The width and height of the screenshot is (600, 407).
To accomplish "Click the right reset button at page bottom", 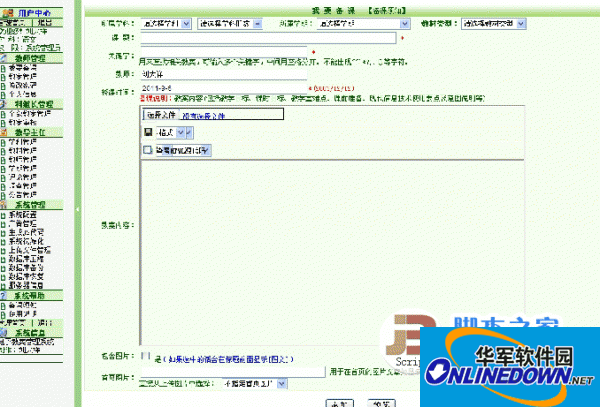I will [x=381, y=403].
